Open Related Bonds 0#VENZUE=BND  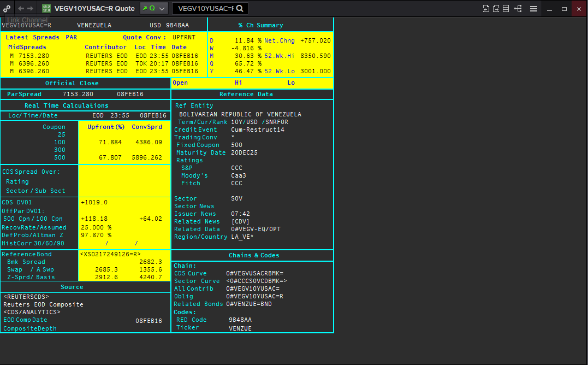tap(249, 304)
